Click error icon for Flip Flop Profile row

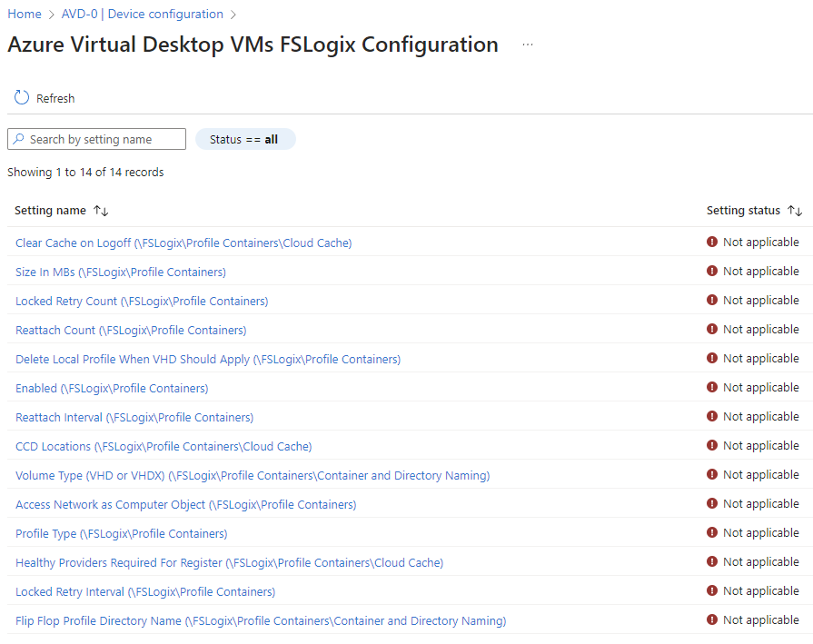(712, 619)
